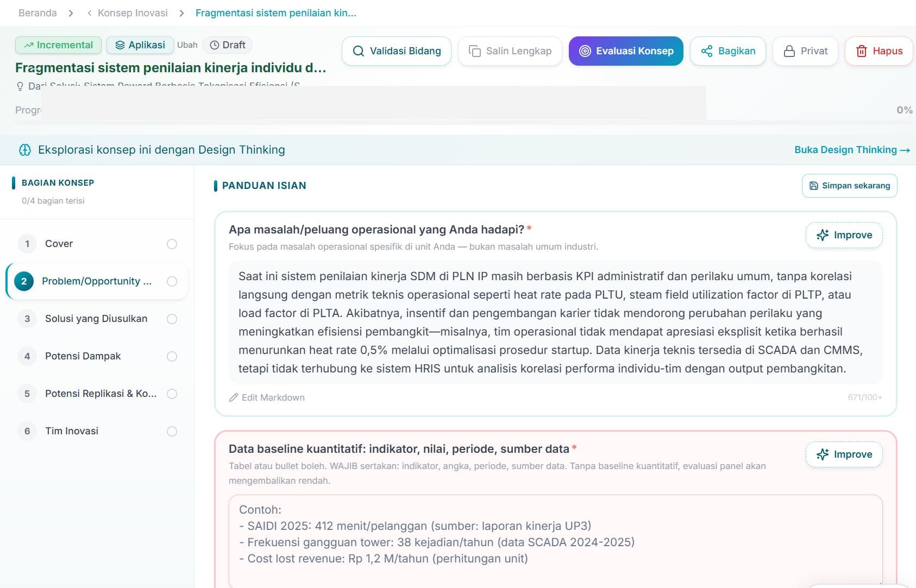Improve the Data baseline kuantitatif answer
This screenshot has height=588, width=916.
click(844, 454)
